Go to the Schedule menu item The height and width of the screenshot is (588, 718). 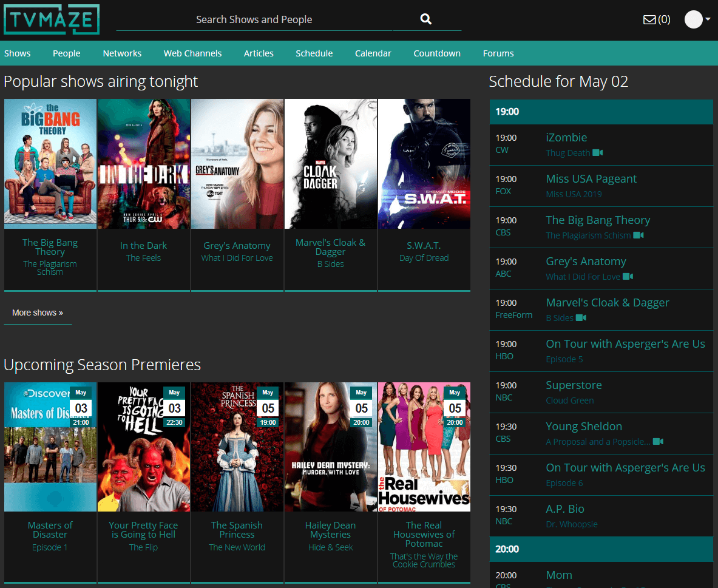(314, 53)
